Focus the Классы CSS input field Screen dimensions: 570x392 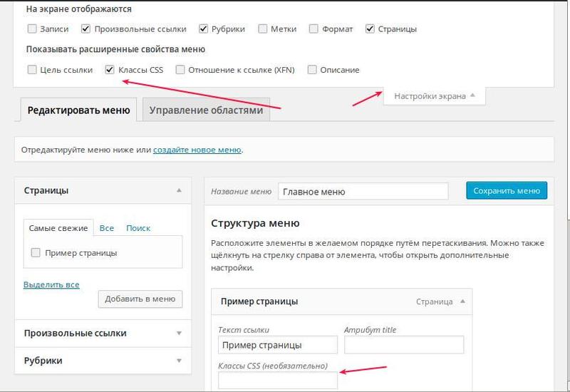[x=277, y=381]
